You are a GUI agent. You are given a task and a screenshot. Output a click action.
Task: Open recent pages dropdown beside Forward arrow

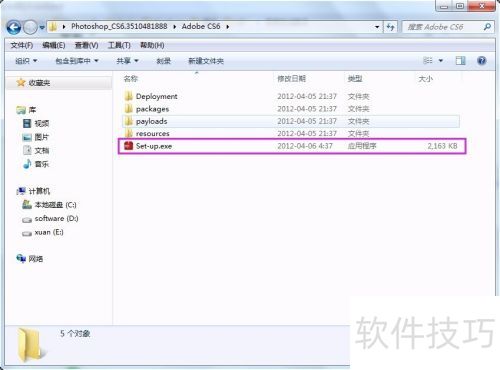point(42,27)
